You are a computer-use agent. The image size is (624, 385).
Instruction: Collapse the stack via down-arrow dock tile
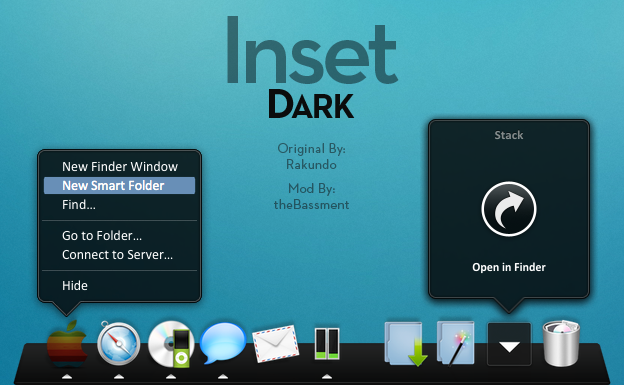pyautogui.click(x=509, y=344)
